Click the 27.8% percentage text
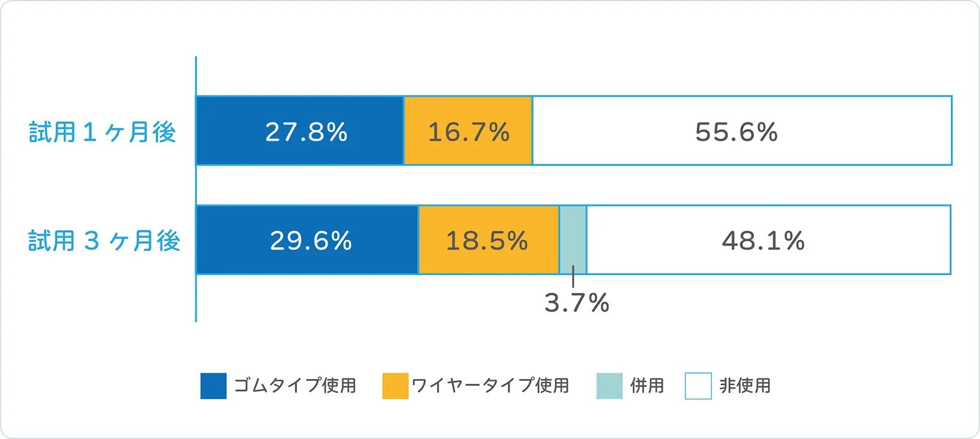The image size is (980, 439). coord(306,132)
